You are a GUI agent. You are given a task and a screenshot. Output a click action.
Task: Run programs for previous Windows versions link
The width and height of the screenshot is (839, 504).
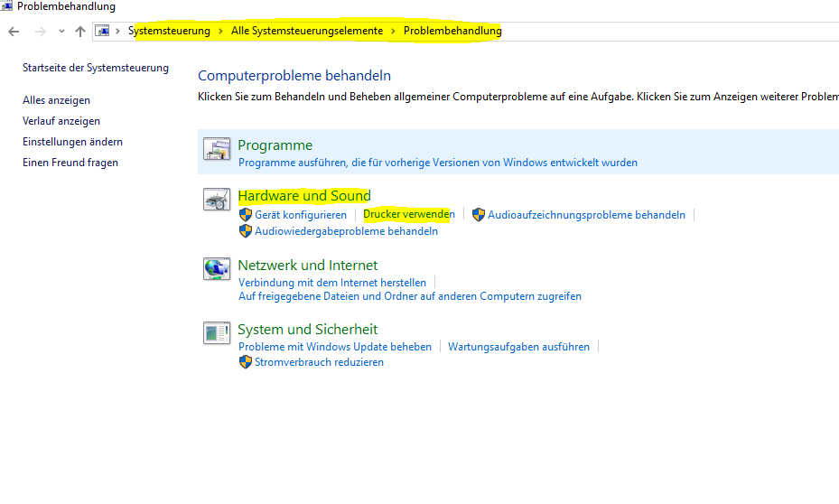[x=438, y=163]
